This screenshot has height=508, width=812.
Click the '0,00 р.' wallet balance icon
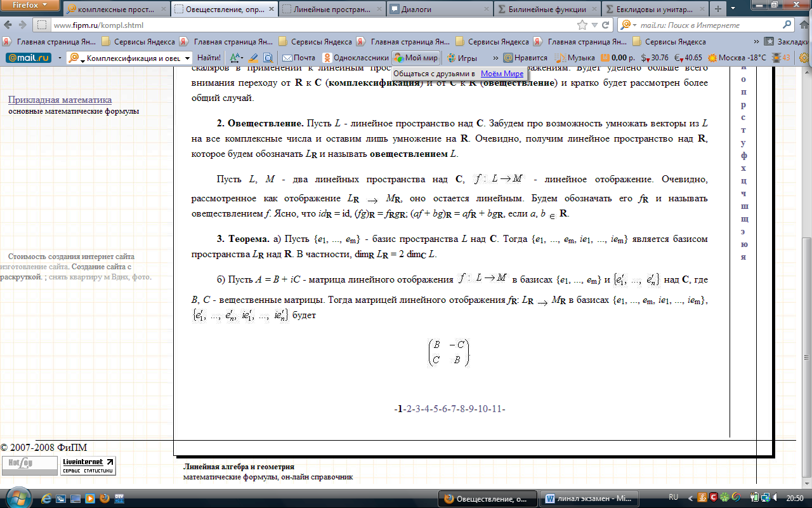click(618, 58)
